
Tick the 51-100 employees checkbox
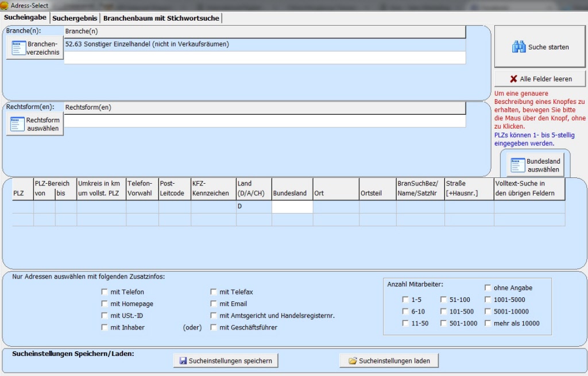[x=443, y=300]
